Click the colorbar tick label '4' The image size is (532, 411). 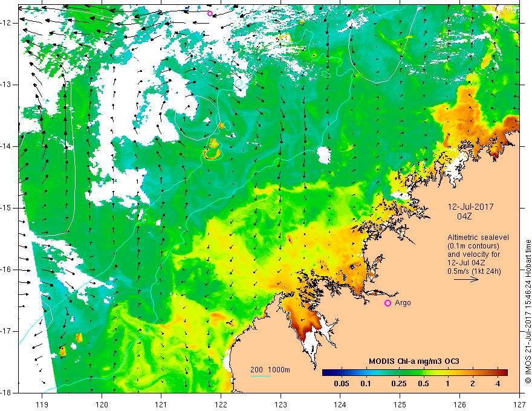(x=498, y=384)
